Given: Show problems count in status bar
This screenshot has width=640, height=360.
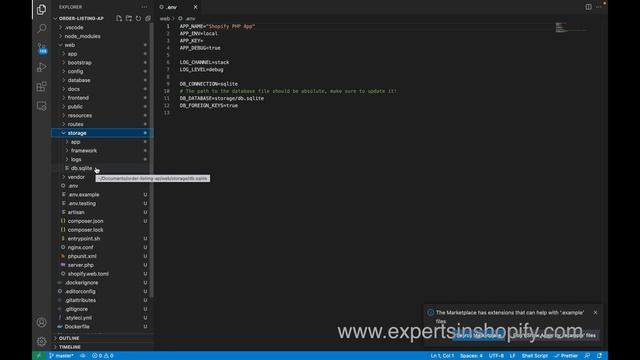Looking at the screenshot, I should click(102, 356).
